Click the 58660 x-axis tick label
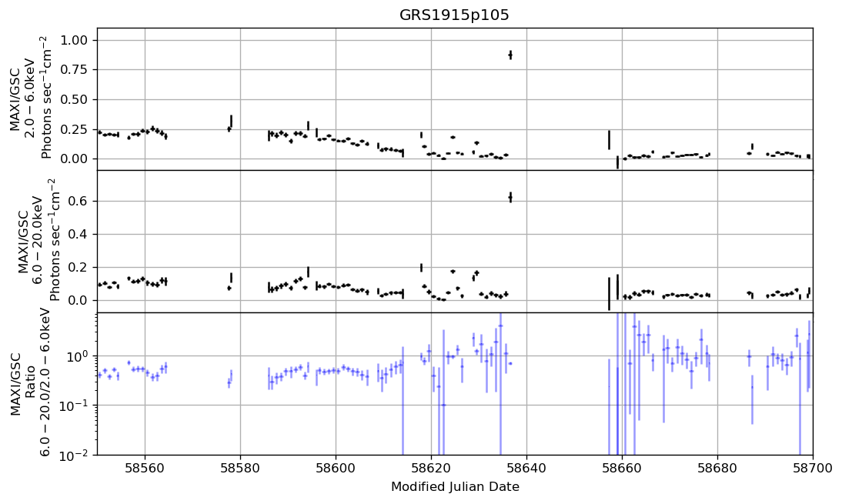The image size is (842, 504). click(x=623, y=468)
